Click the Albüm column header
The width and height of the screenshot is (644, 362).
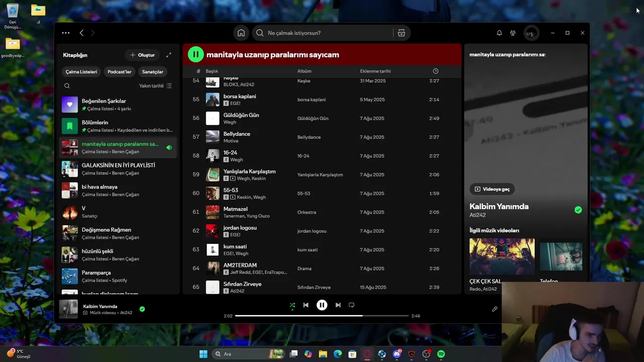304,71
